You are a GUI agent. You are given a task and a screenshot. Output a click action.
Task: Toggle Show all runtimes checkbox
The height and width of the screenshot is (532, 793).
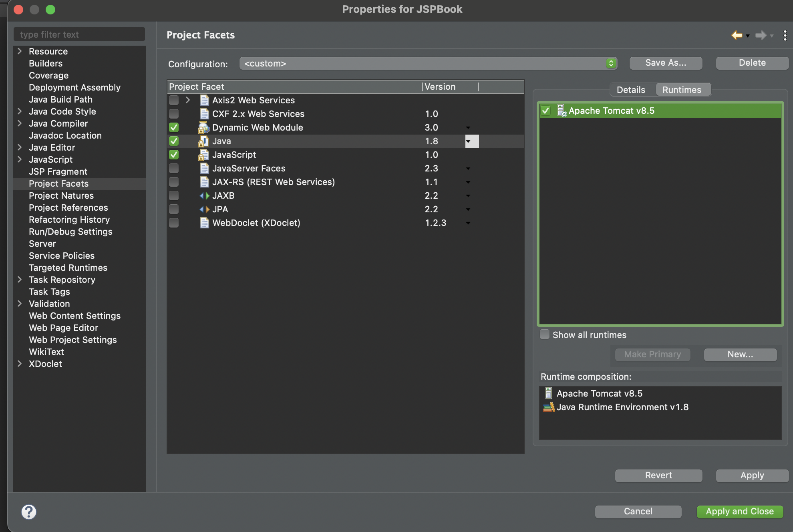pos(545,335)
